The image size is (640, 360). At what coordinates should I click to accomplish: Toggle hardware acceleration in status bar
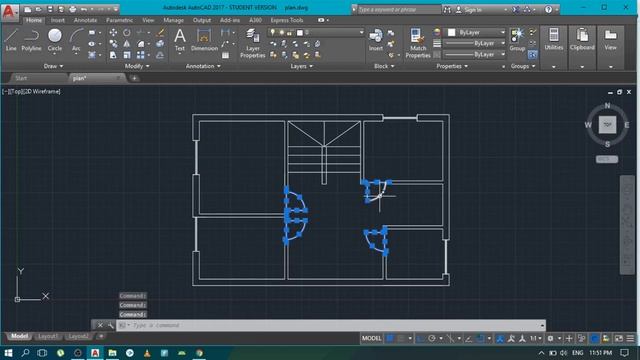coord(595,338)
